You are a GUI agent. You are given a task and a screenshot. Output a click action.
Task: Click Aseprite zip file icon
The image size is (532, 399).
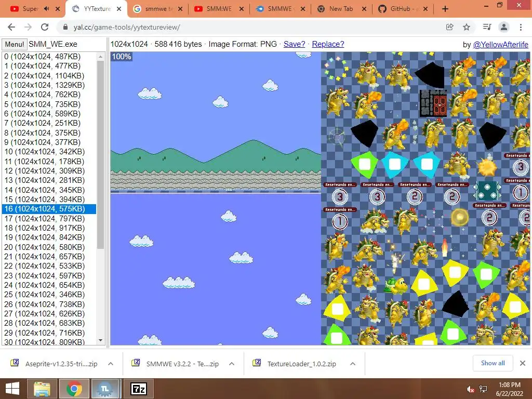[15, 363]
